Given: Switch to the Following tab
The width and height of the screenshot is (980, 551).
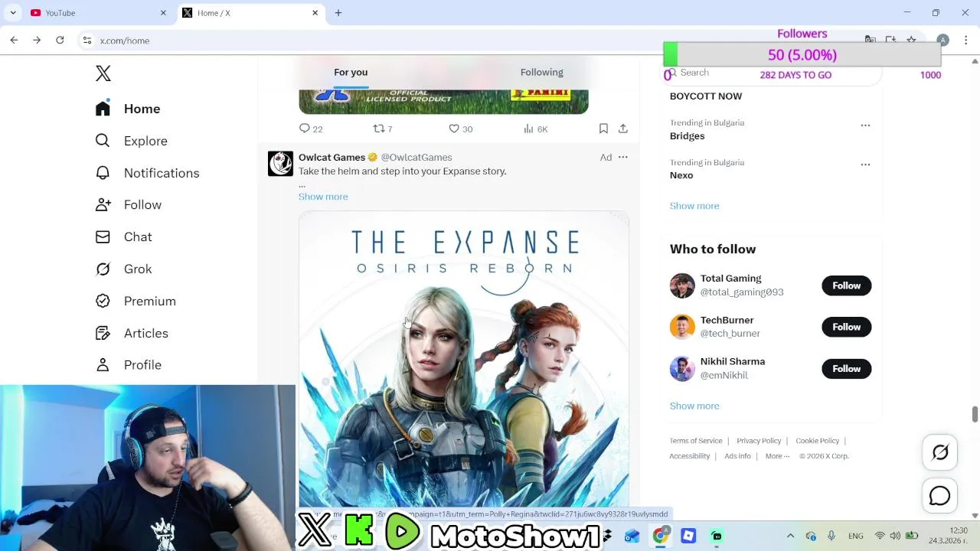Looking at the screenshot, I should pyautogui.click(x=542, y=72).
